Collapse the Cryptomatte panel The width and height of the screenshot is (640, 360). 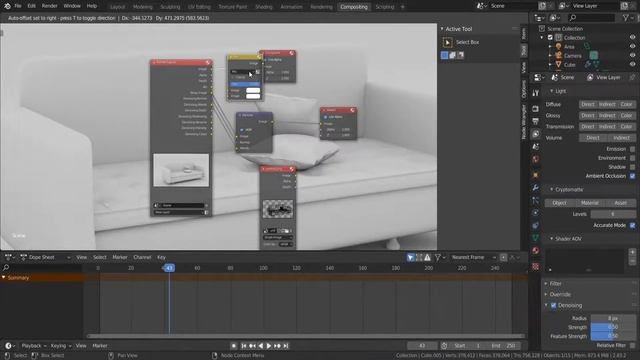pos(551,189)
